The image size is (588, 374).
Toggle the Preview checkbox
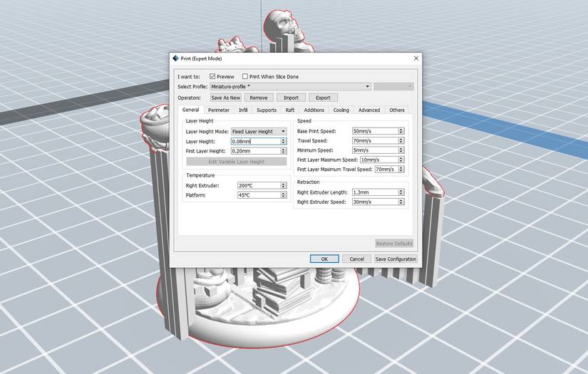(212, 76)
